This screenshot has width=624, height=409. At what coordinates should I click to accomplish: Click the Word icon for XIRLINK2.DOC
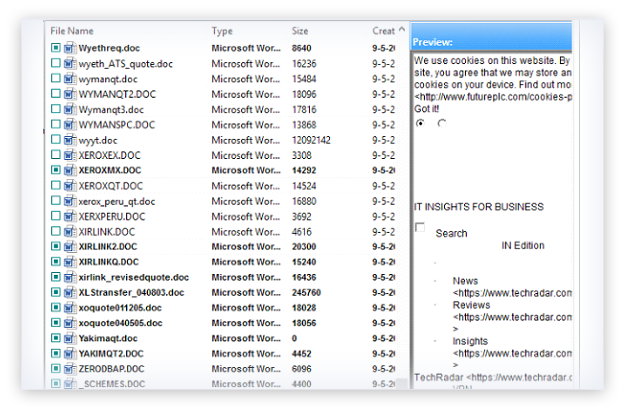(69, 247)
